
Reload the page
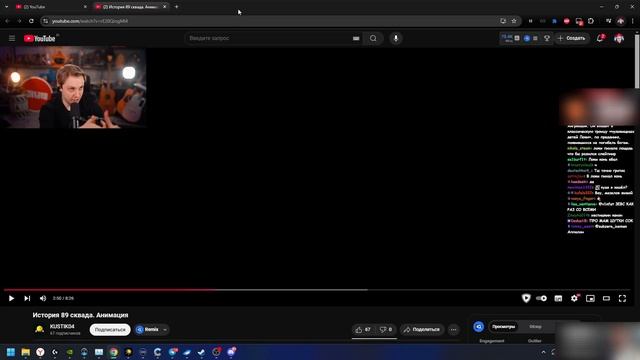tap(31, 21)
